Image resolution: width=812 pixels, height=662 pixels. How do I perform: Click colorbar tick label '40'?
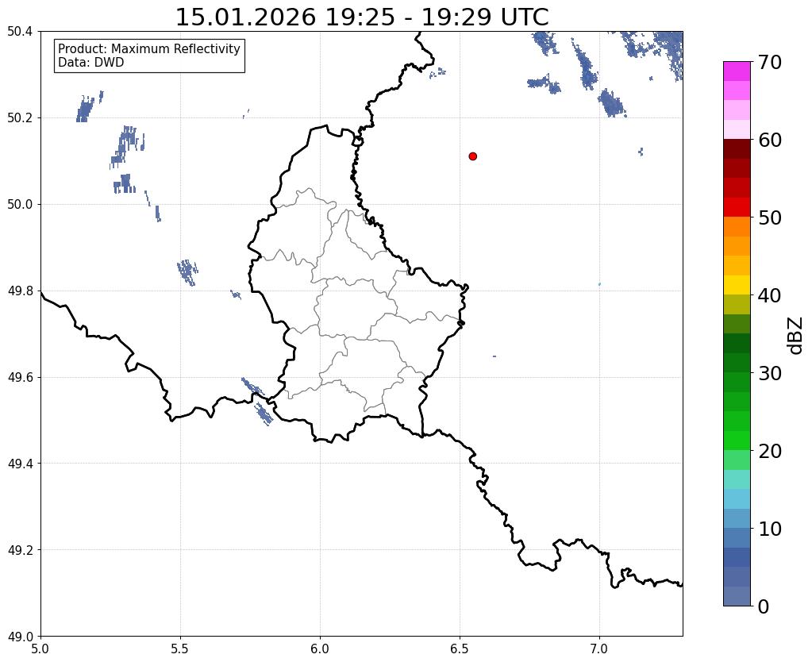click(x=770, y=295)
